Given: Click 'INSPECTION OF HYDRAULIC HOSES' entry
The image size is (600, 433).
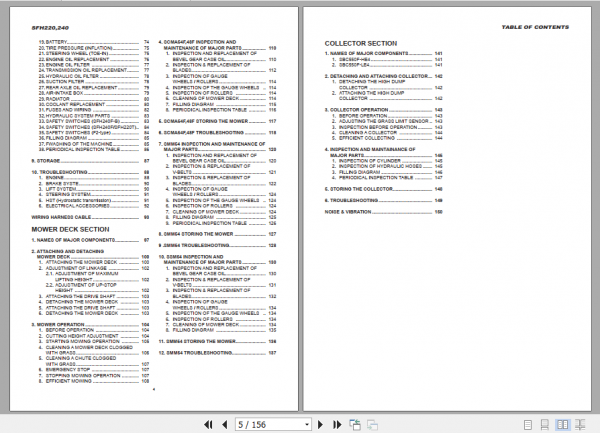Looking at the screenshot, I should pos(387,166).
